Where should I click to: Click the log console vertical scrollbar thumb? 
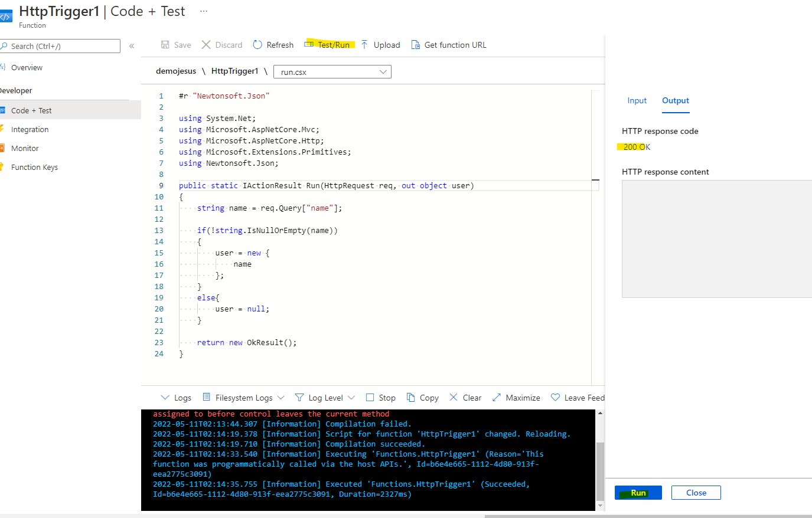pyautogui.click(x=600, y=471)
